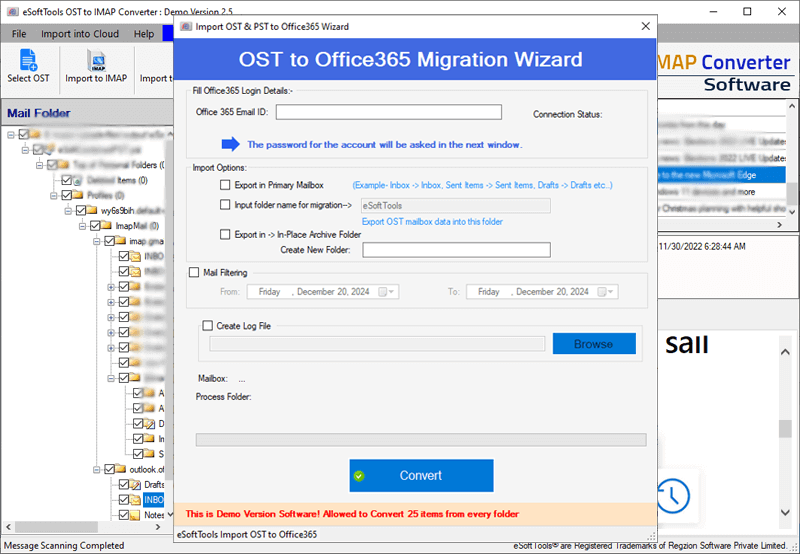Select 'to the new Microsoft Edge' message row
Viewport: 800px width, 554px height.
point(721,175)
